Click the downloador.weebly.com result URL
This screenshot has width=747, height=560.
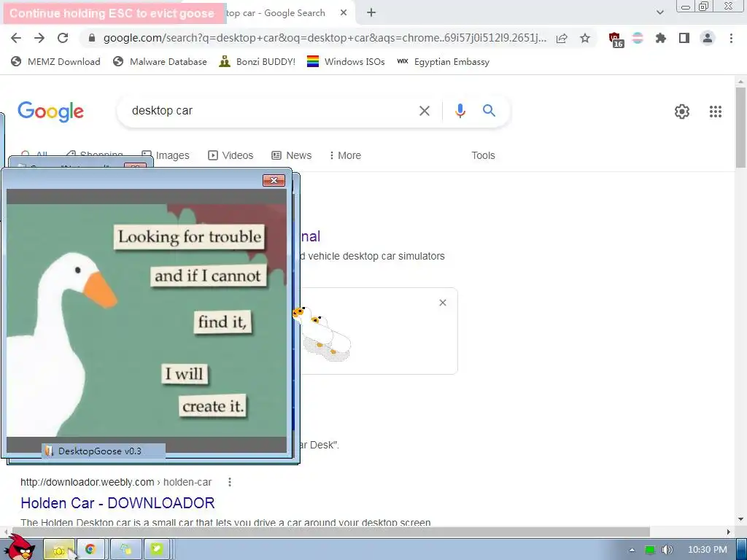click(x=116, y=482)
